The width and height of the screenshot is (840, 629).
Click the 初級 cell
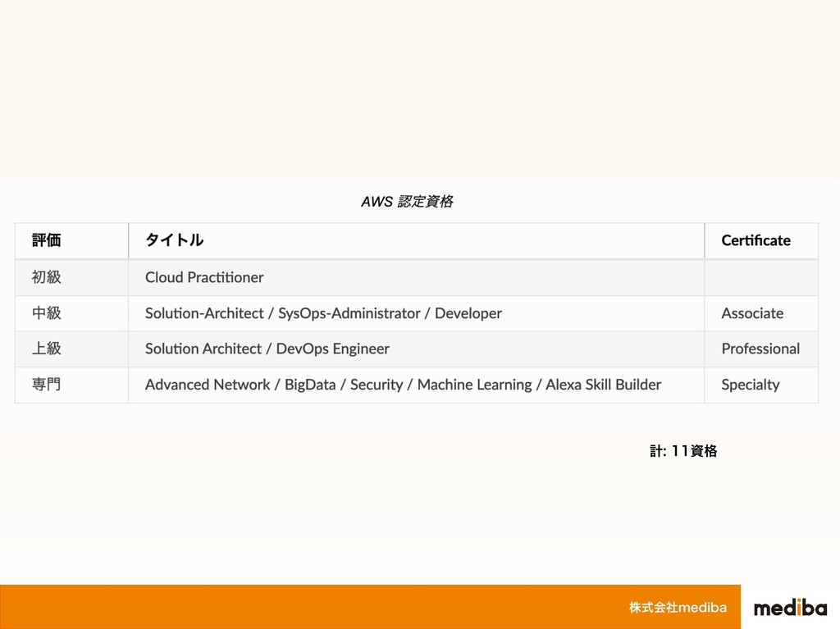point(72,277)
